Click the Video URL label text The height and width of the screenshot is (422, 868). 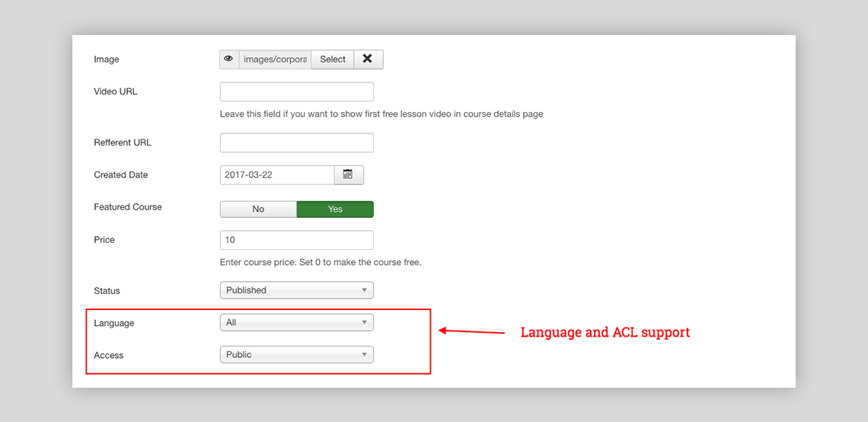pyautogui.click(x=115, y=91)
